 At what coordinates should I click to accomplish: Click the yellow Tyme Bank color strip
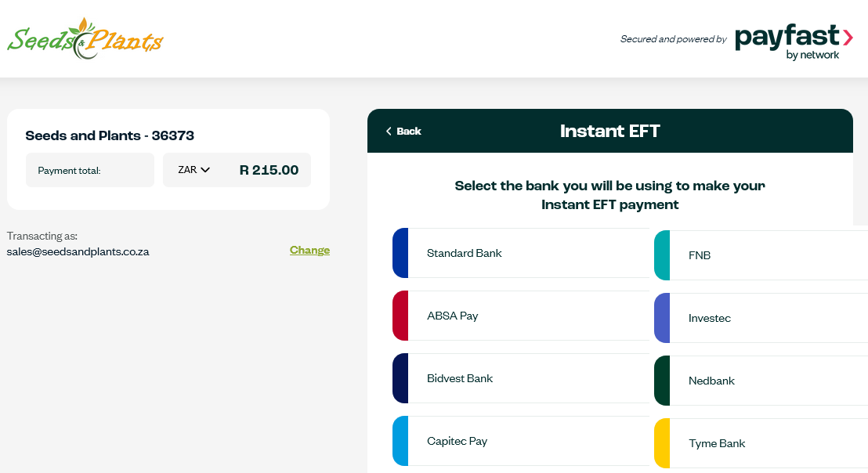click(x=662, y=443)
